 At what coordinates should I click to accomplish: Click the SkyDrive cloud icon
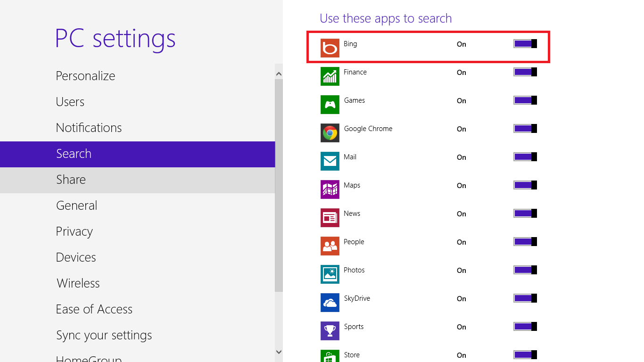coord(330,303)
